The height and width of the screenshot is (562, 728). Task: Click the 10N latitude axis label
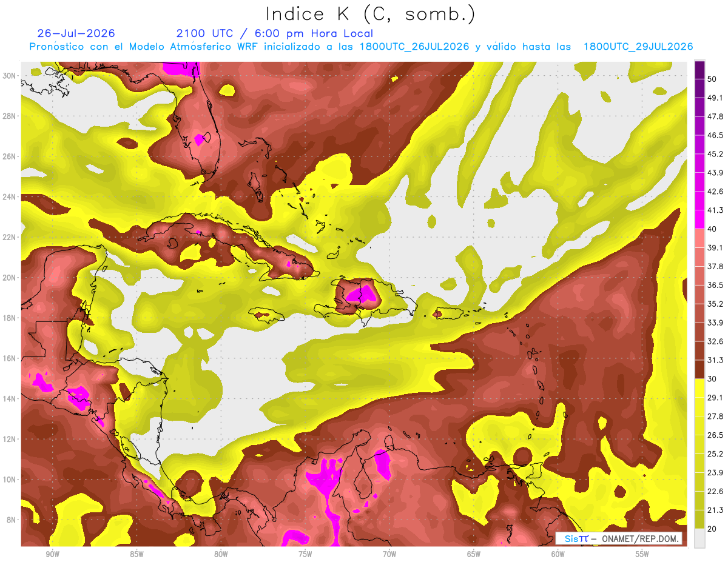point(10,480)
